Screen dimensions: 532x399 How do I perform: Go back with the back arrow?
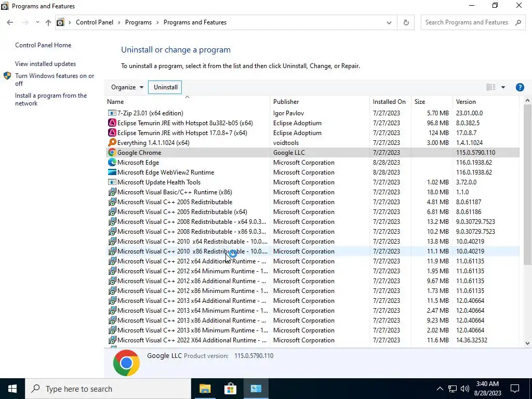click(10, 22)
